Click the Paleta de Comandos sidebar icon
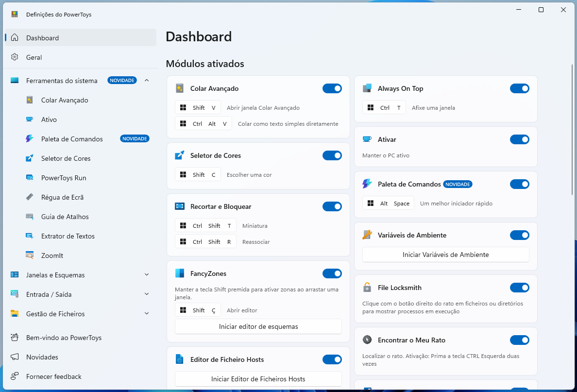The height and width of the screenshot is (392, 577). pos(30,139)
